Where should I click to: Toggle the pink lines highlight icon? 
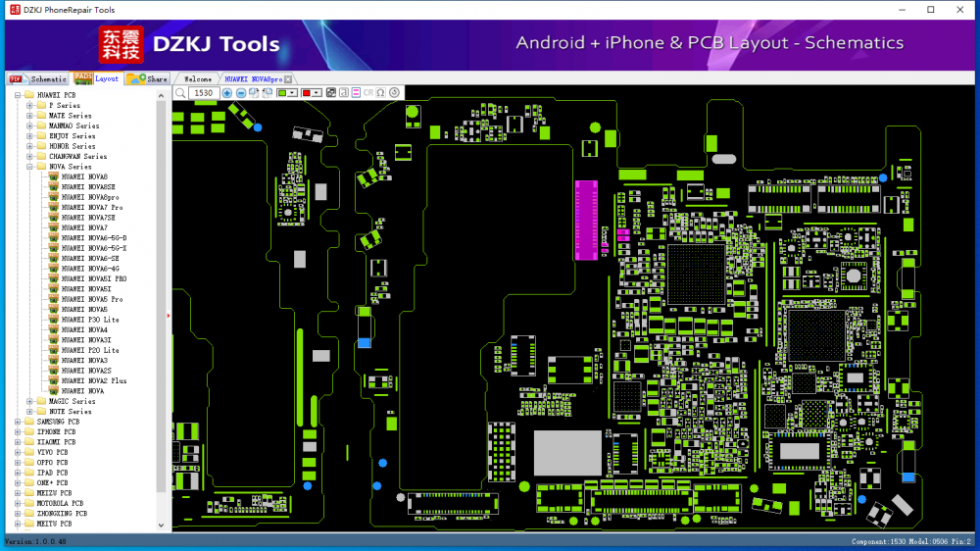click(357, 93)
